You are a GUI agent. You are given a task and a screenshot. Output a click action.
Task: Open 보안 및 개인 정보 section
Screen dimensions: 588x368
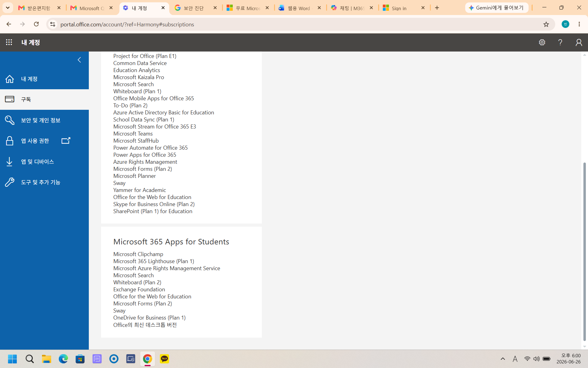point(44,120)
